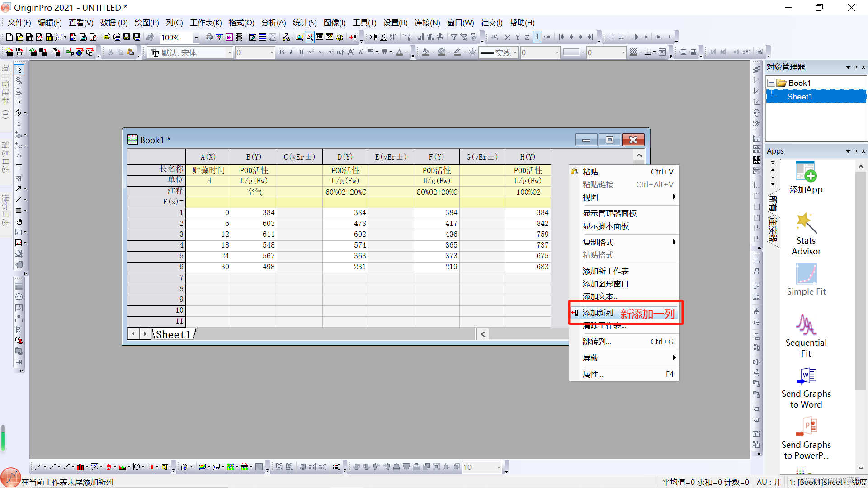Toggle Bold text formatting
Image resolution: width=868 pixels, height=488 pixels.
coord(281,52)
